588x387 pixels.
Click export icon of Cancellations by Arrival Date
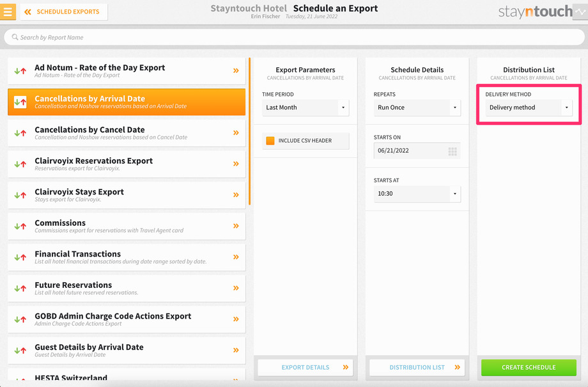click(20, 102)
